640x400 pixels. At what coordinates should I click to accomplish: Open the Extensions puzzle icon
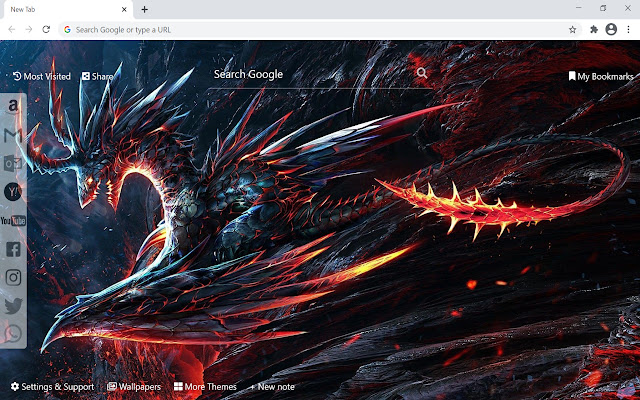[594, 29]
